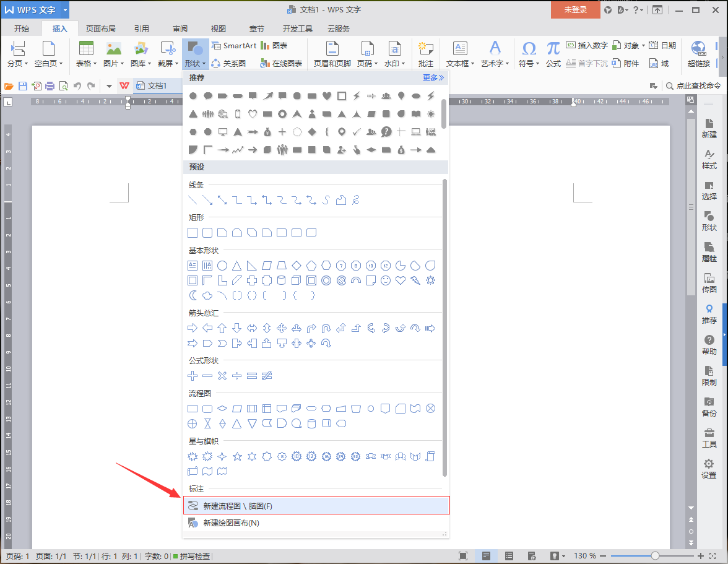This screenshot has height=564, width=728.
Task: Insert a 图表 chart
Action: [x=274, y=45]
